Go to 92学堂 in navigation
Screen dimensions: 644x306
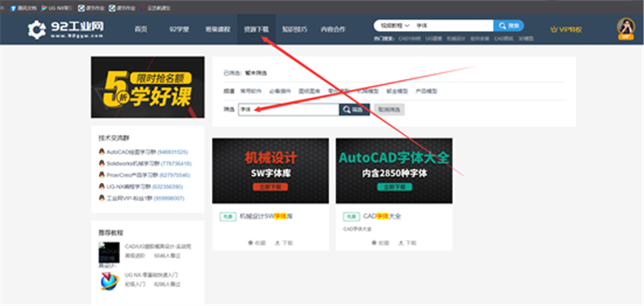point(179,29)
